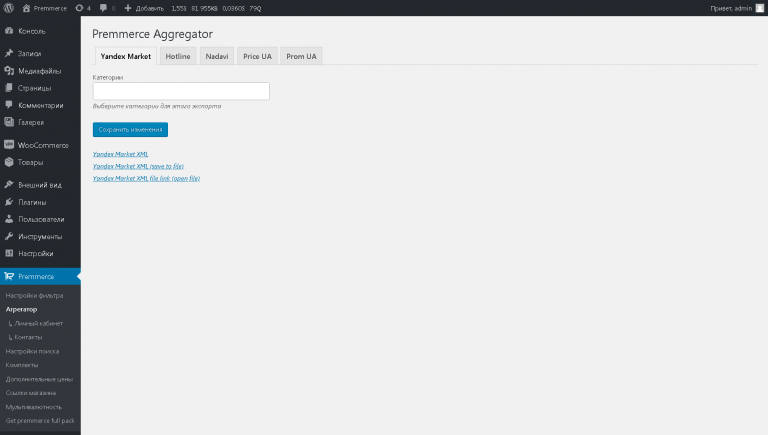Image resolution: width=768 pixels, height=435 pixels.
Task: Click the Комментарии bubble icon in the sidebar
Action: pyautogui.click(x=8, y=105)
